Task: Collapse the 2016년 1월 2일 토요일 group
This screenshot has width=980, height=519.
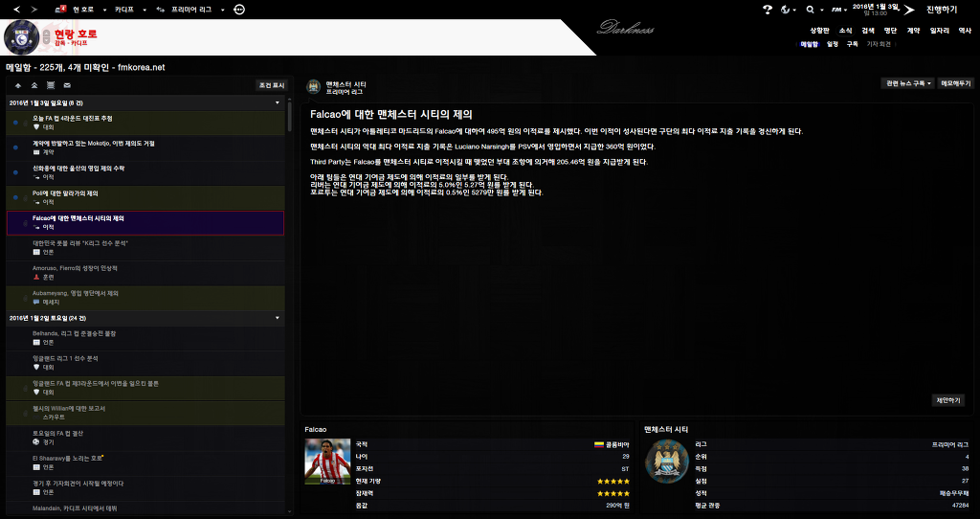Action: click(278, 318)
